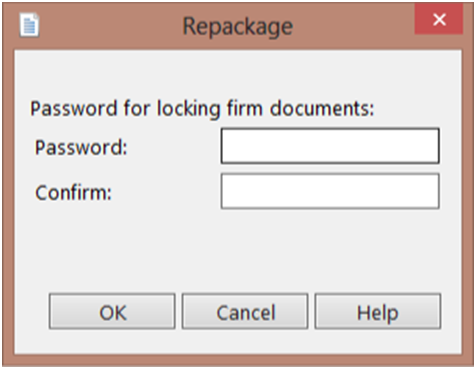This screenshot has height=369, width=476.
Task: Select the Help button at bottom right
Action: (378, 311)
